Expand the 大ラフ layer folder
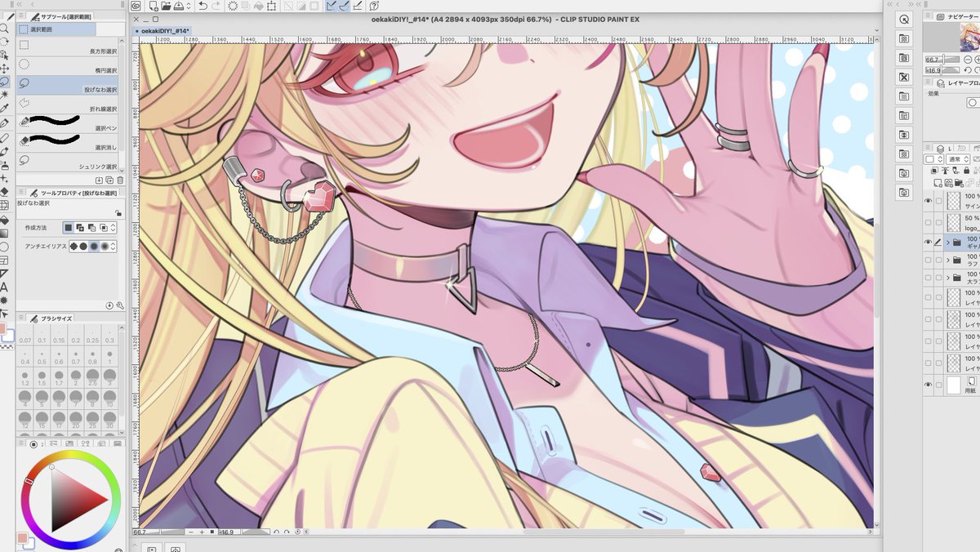The width and height of the screenshot is (980, 552). pos(947,278)
